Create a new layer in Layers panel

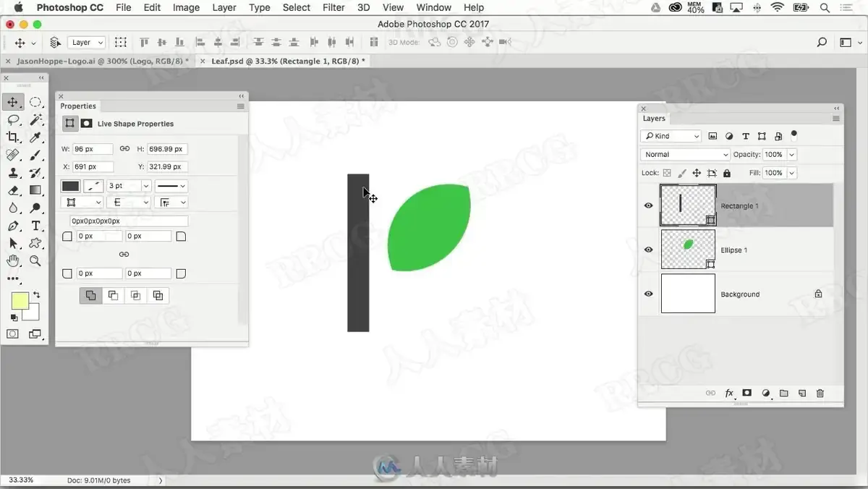(802, 393)
